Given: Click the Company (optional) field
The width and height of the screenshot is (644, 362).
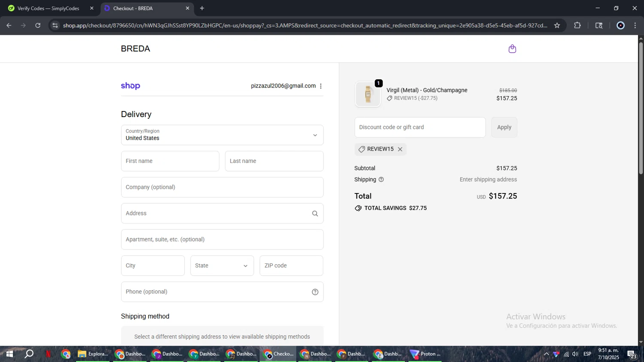Looking at the screenshot, I should (x=222, y=187).
